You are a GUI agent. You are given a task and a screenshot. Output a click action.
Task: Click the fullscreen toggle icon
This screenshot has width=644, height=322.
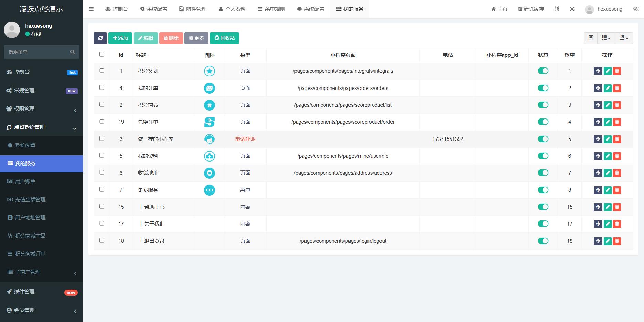coord(572,9)
